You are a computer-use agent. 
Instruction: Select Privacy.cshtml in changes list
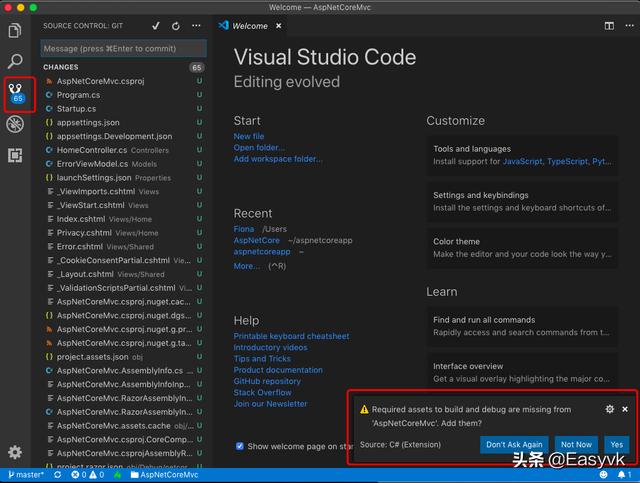pyautogui.click(x=123, y=233)
